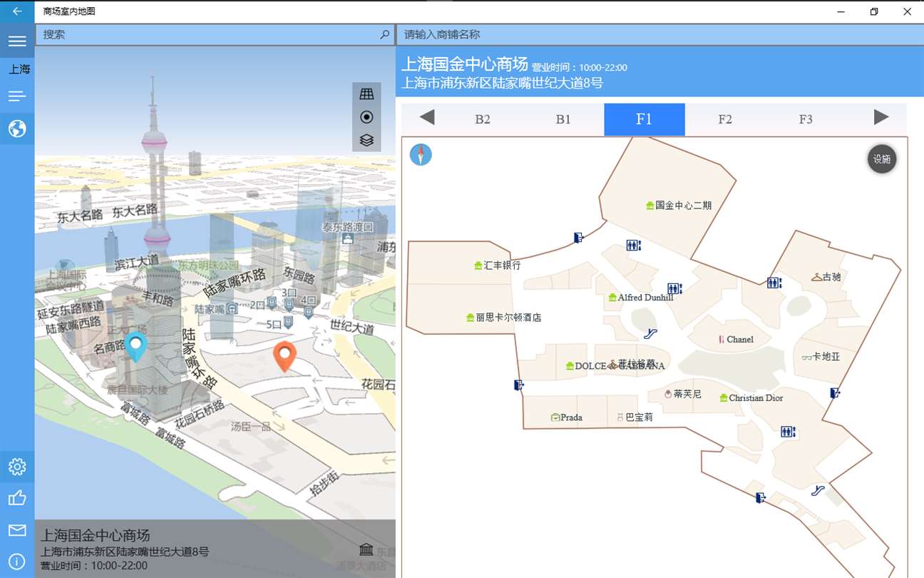Image resolution: width=924 pixels, height=578 pixels.
Task: Switch to floor F3 tab
Action: pos(806,119)
